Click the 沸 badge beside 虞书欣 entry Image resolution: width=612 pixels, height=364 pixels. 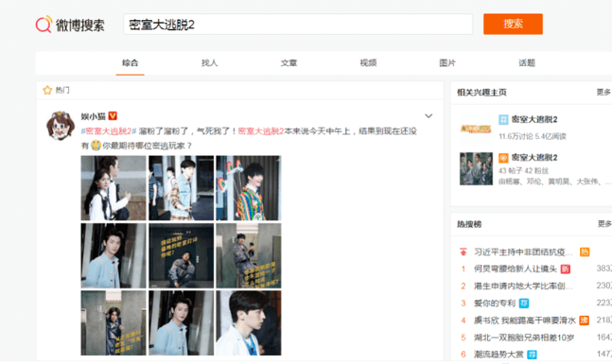pyautogui.click(x=584, y=321)
